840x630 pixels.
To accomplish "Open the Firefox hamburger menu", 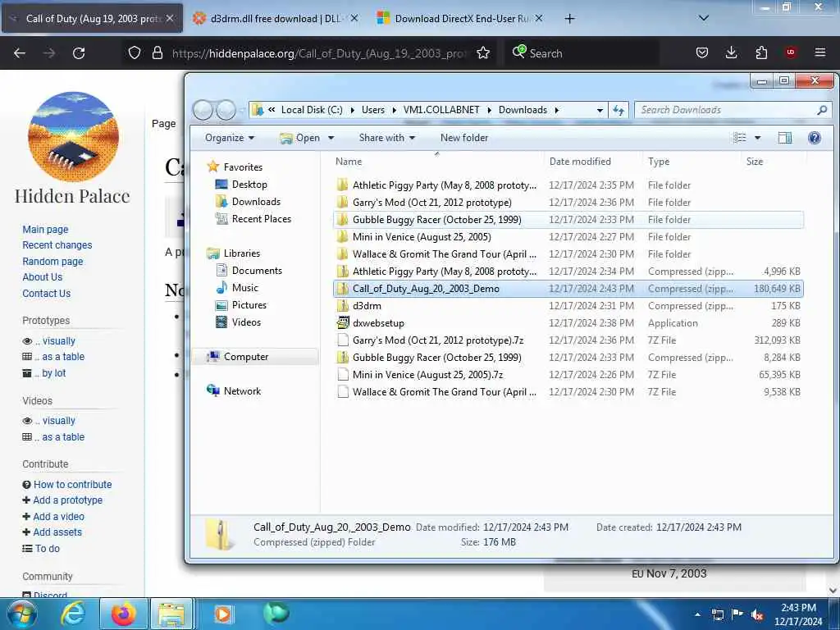I will 819,52.
